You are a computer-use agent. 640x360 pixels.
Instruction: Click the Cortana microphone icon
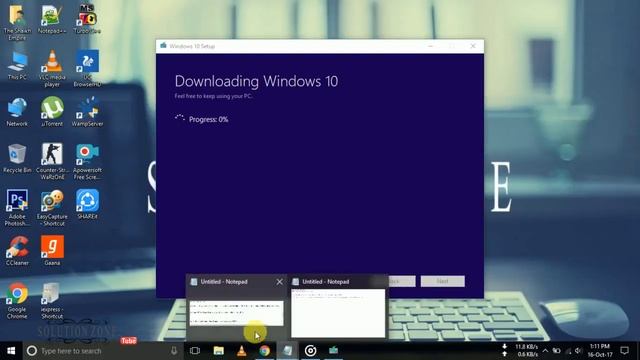(x=174, y=351)
